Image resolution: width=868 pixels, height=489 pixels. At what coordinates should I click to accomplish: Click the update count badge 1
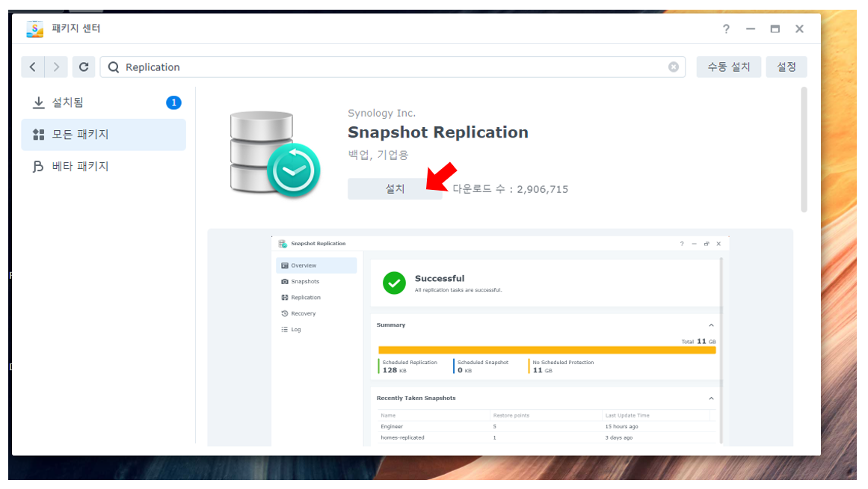click(173, 102)
